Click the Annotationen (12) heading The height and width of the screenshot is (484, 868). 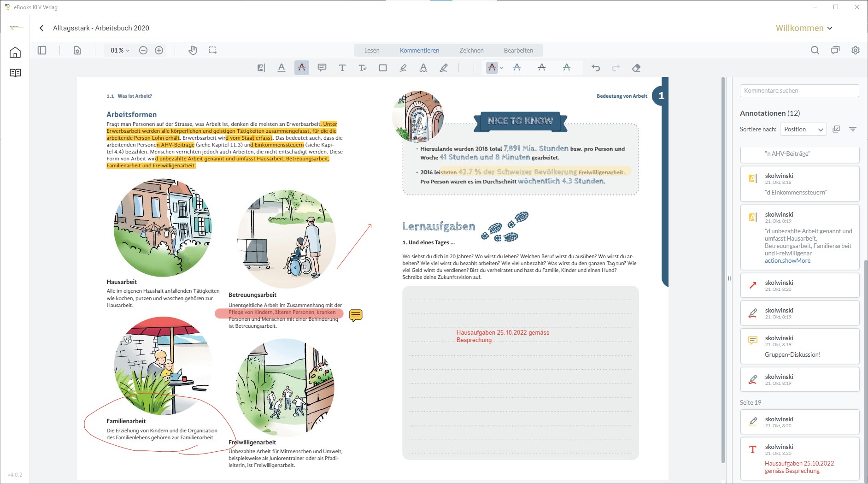pyautogui.click(x=770, y=113)
